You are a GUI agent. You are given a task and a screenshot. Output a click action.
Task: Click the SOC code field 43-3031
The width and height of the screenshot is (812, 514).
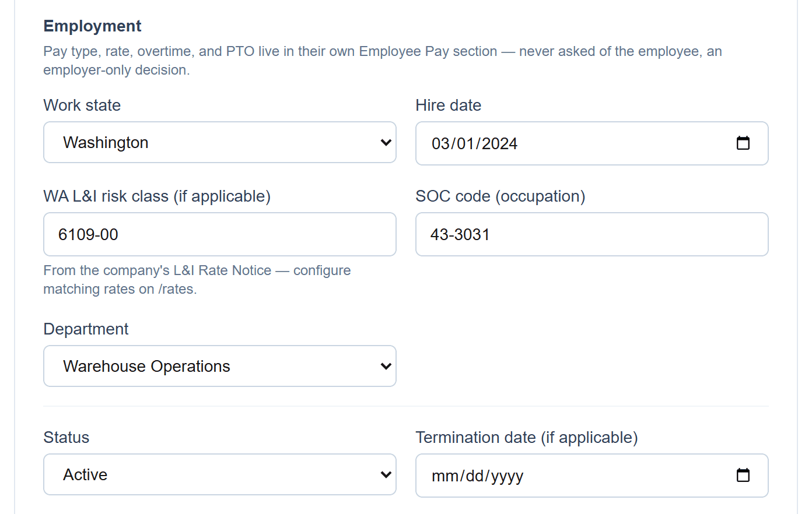pos(592,234)
